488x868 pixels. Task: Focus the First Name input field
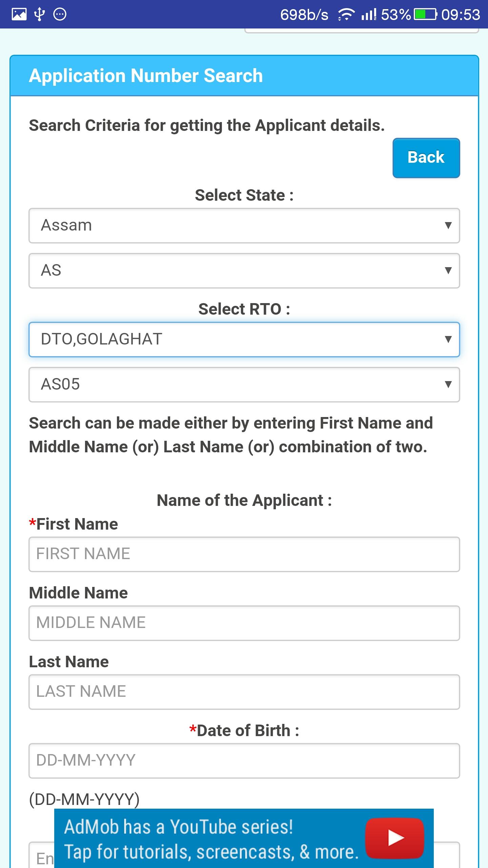pyautogui.click(x=244, y=554)
